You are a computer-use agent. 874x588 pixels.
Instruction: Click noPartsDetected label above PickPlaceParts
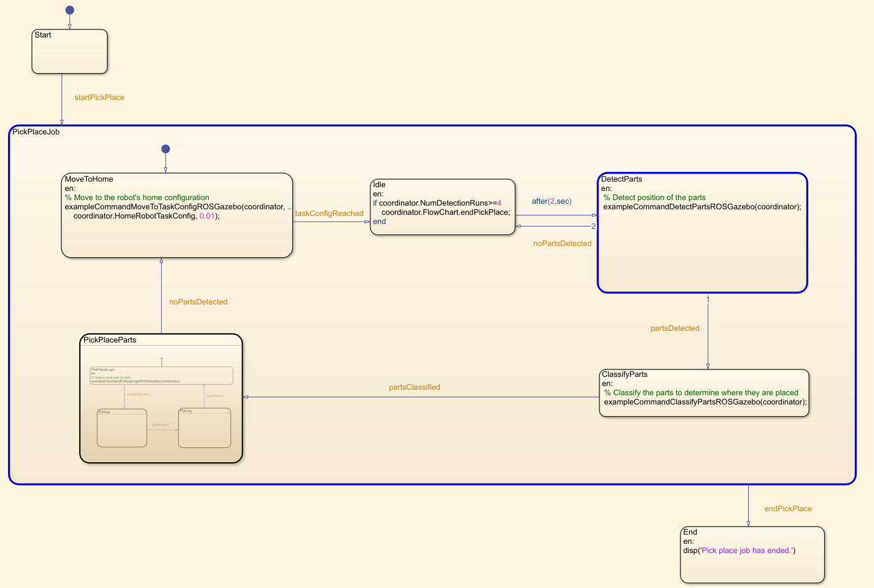(198, 302)
